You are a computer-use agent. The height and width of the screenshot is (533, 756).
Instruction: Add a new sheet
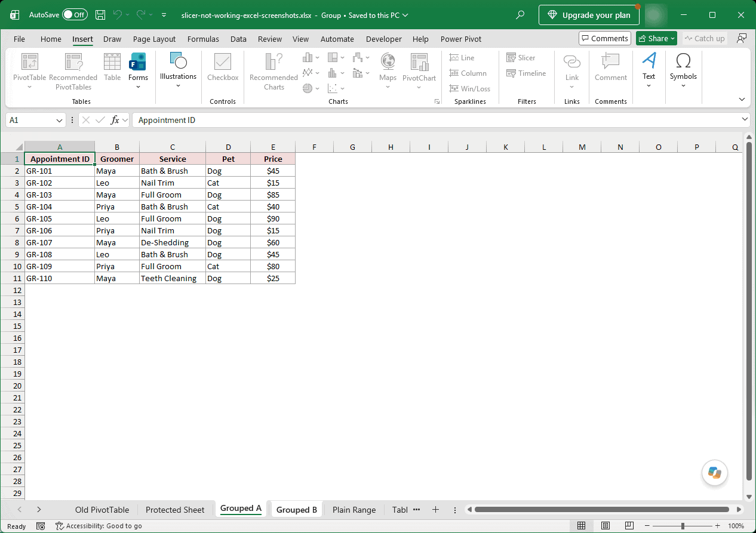click(x=435, y=510)
